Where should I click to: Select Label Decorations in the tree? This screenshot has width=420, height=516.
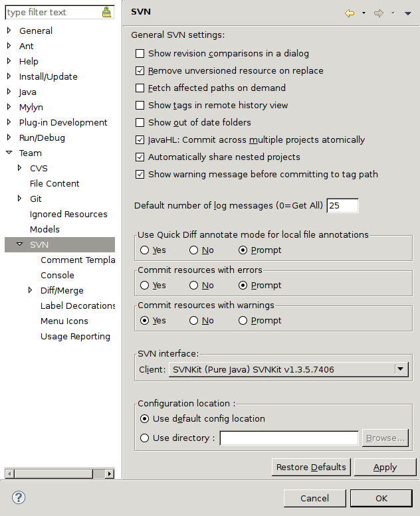point(78,305)
